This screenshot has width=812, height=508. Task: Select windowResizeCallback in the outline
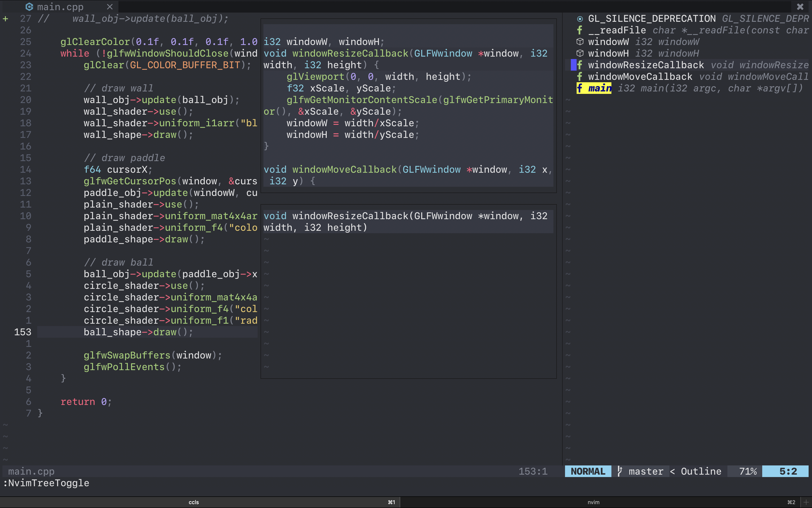click(x=646, y=65)
